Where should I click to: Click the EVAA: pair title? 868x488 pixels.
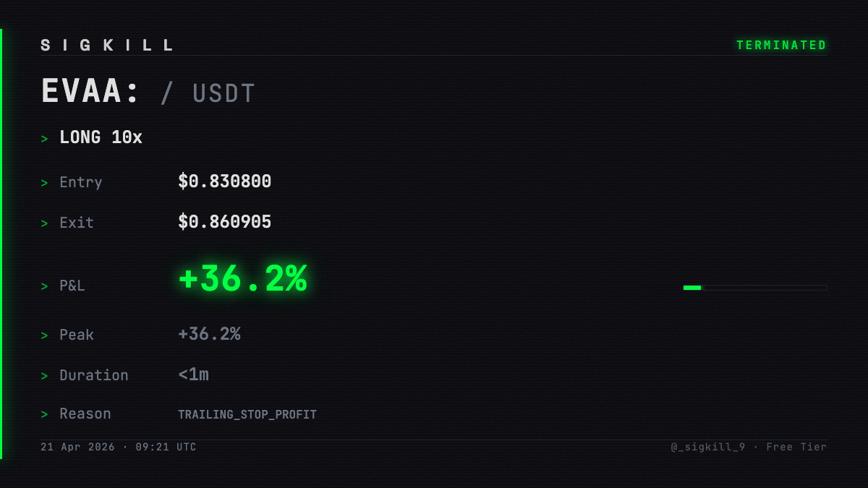(90, 93)
